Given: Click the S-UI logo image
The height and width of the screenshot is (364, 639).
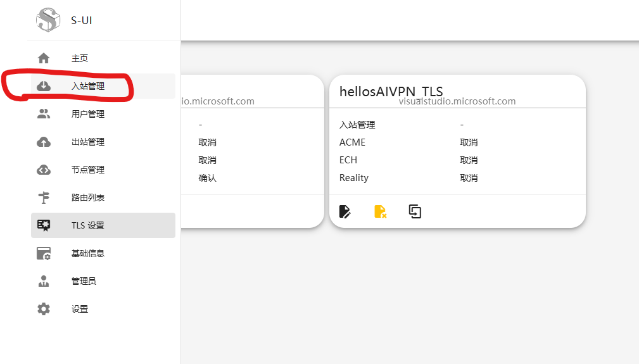Looking at the screenshot, I should [x=47, y=20].
